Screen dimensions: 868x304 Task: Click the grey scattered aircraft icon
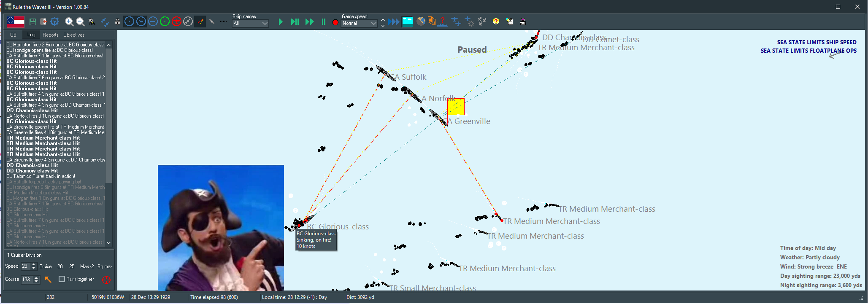coord(482,22)
